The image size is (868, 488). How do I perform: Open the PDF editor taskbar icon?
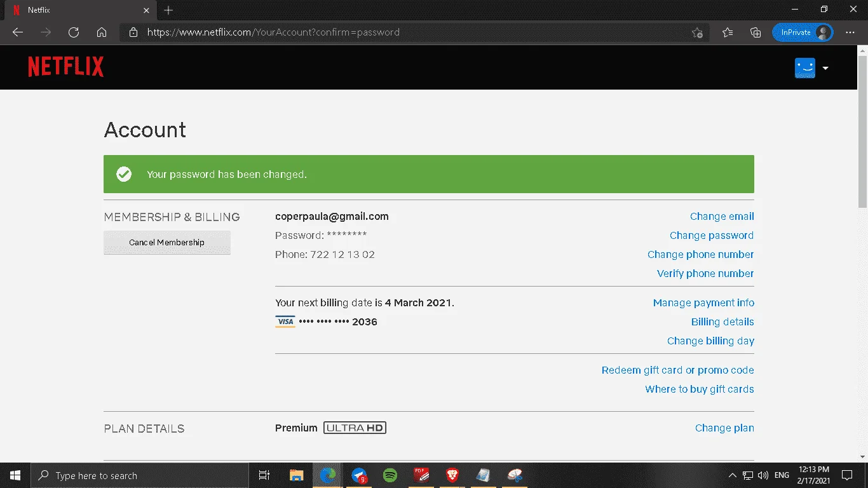(421, 475)
